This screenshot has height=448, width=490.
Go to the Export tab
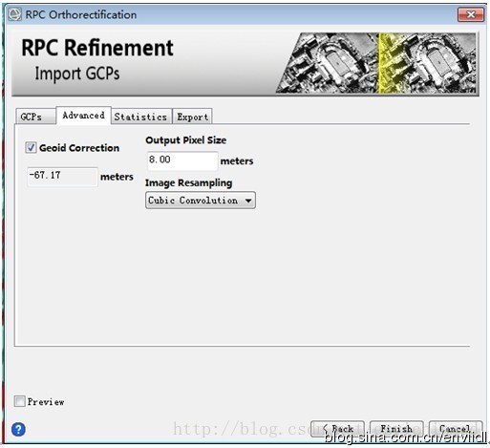pyautogui.click(x=192, y=117)
